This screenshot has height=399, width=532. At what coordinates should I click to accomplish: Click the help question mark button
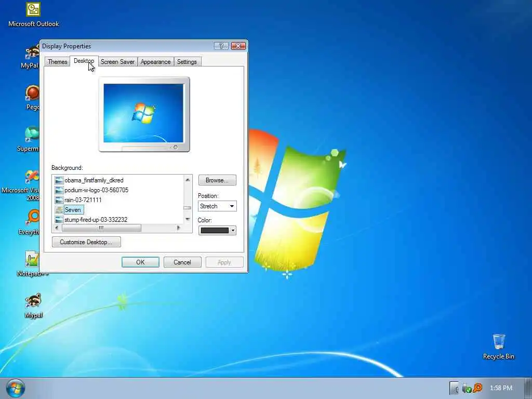221,46
